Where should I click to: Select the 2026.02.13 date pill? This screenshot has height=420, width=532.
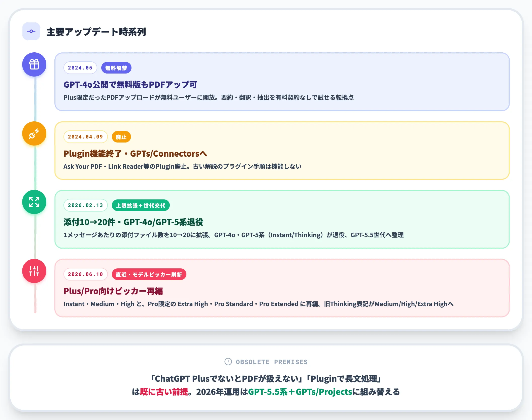point(86,205)
